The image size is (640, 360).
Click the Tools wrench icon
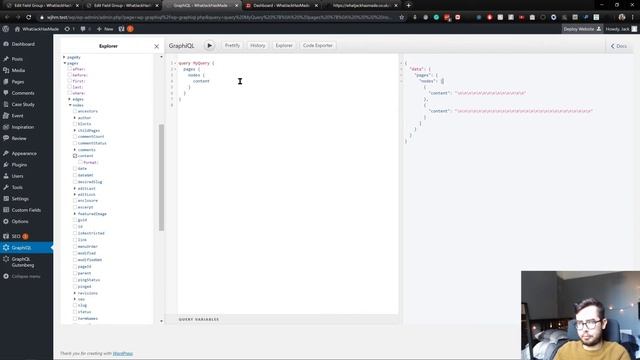coord(6,187)
